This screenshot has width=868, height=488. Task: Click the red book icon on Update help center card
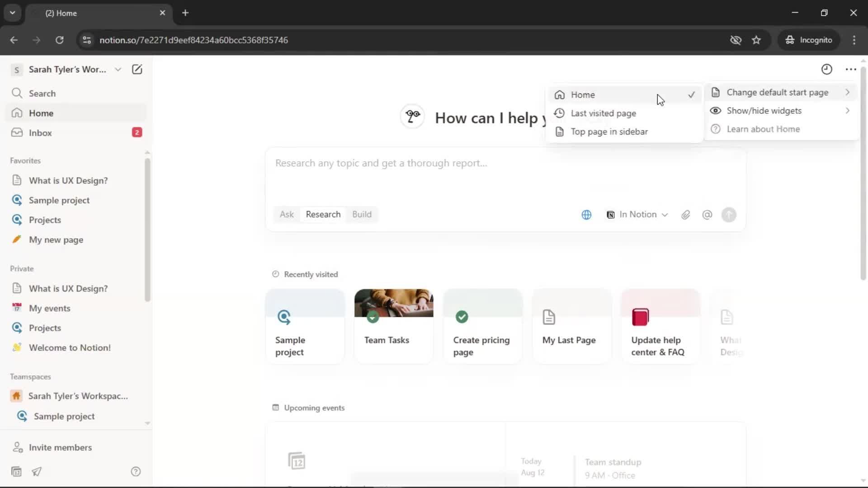(640, 317)
